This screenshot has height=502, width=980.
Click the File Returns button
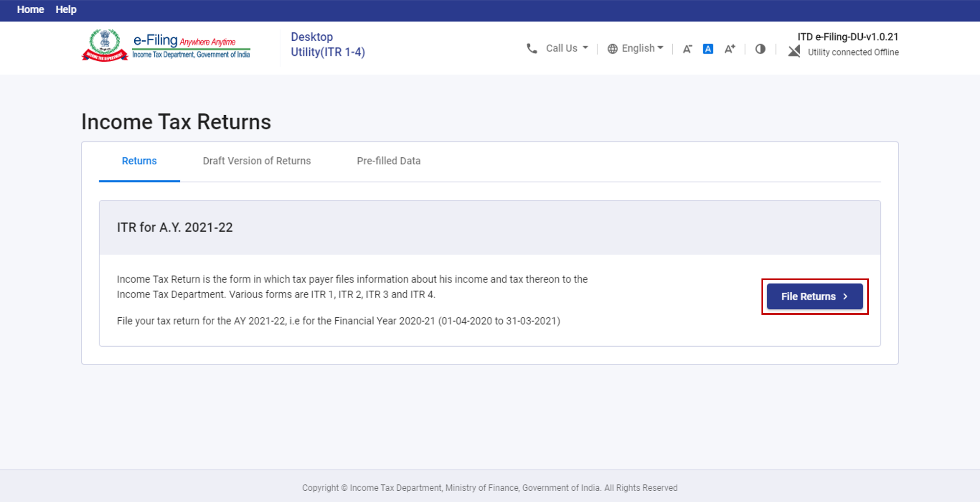[814, 296]
